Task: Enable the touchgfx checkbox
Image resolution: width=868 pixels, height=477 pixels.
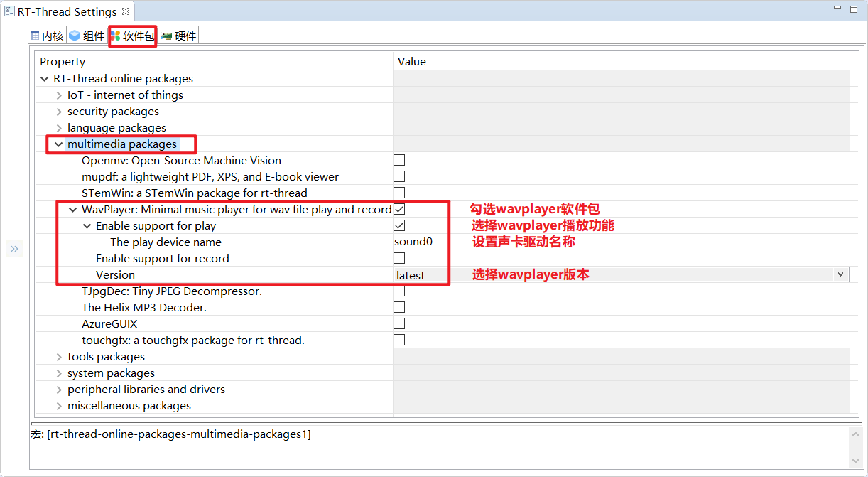Action: pyautogui.click(x=399, y=340)
